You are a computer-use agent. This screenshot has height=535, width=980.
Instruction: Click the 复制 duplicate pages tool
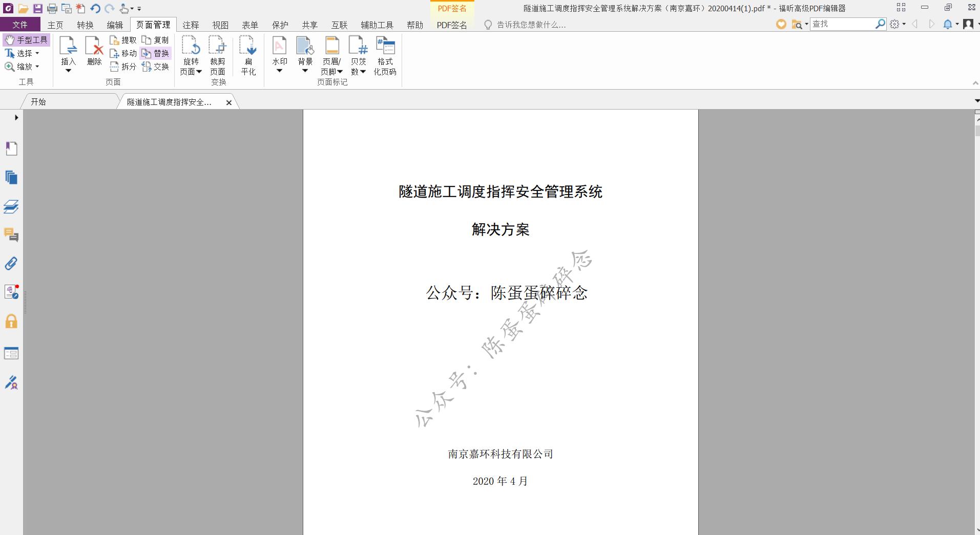(x=156, y=39)
